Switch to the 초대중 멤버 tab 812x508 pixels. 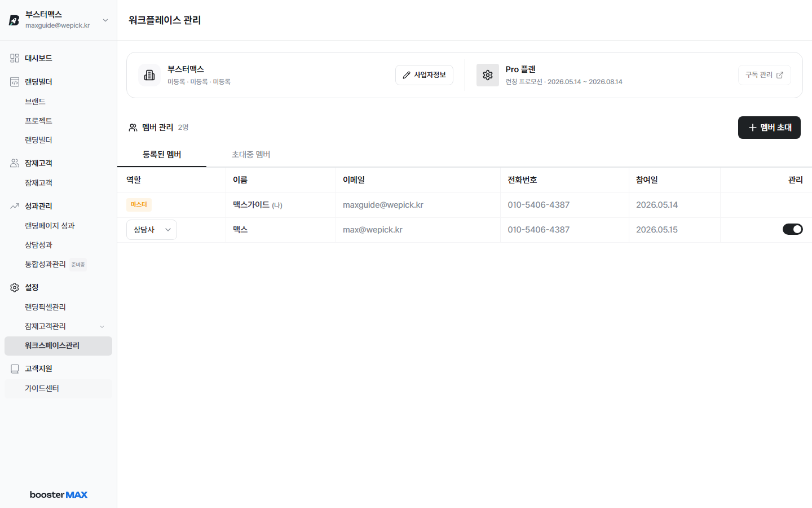tap(251, 155)
